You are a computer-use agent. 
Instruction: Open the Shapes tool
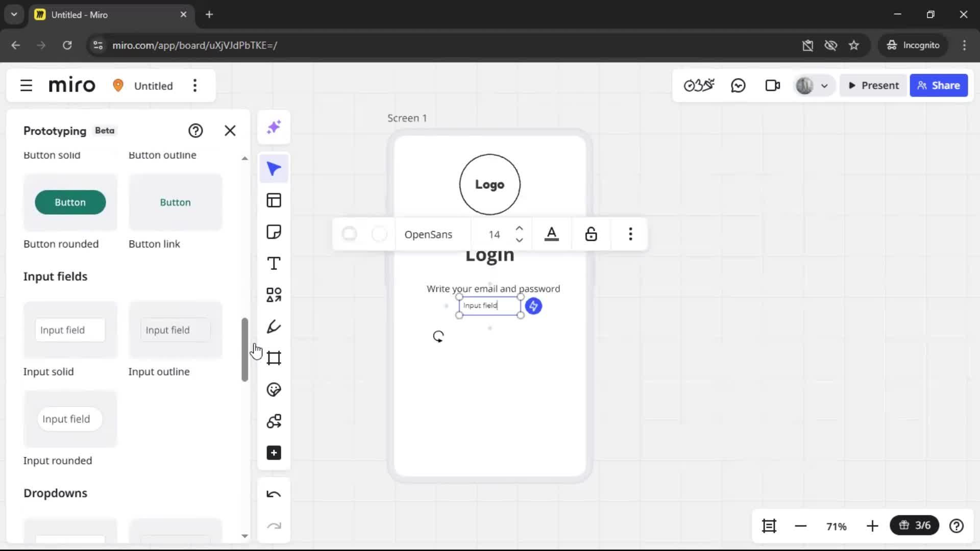274,295
